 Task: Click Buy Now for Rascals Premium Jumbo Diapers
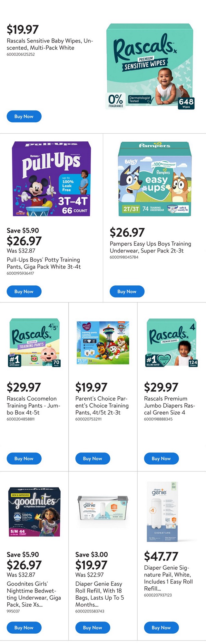coord(161,459)
